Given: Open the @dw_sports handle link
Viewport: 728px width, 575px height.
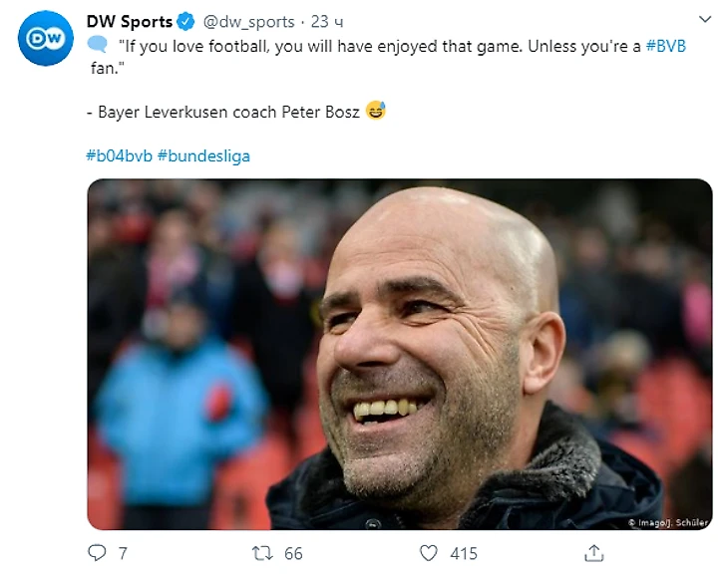Looking at the screenshot, I should (x=248, y=21).
